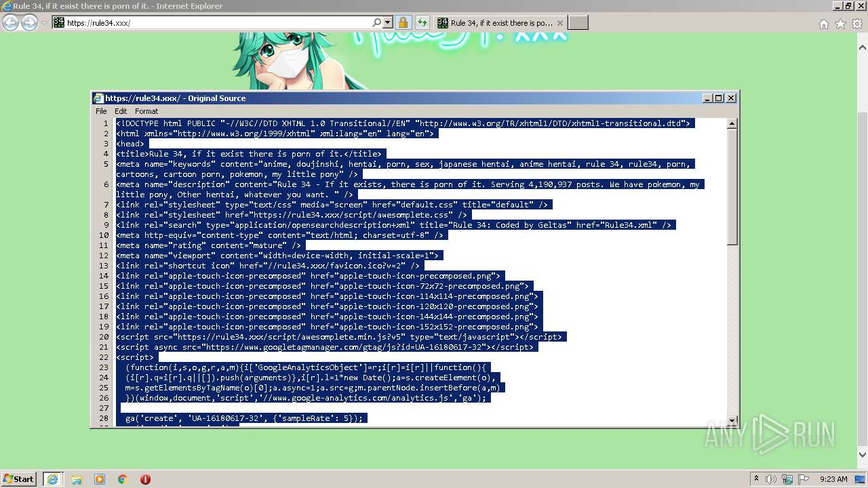Show hidden tray icons arrow
Viewport: 868px width, 488px height.
[756, 479]
